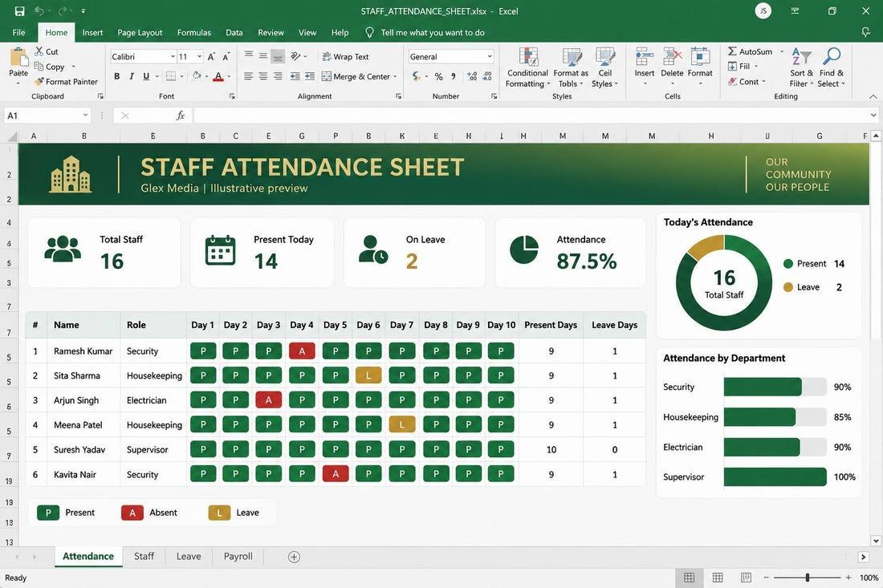Click the zoom in plus button

848,578
